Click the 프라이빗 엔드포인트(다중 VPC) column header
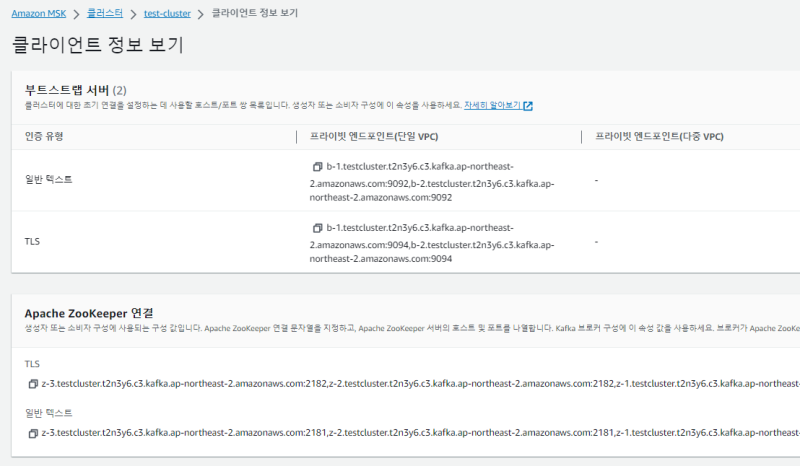This screenshot has width=800, height=466. point(659,136)
